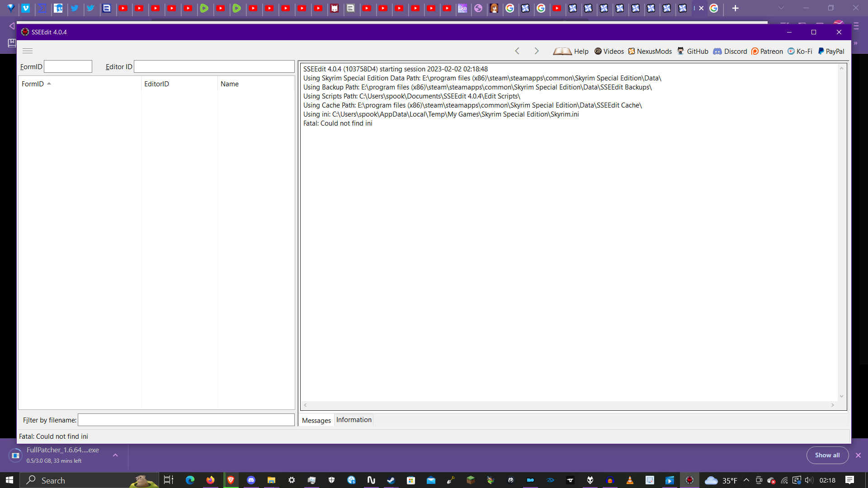
Task: Switch to the Messages tab
Action: pyautogui.click(x=316, y=420)
